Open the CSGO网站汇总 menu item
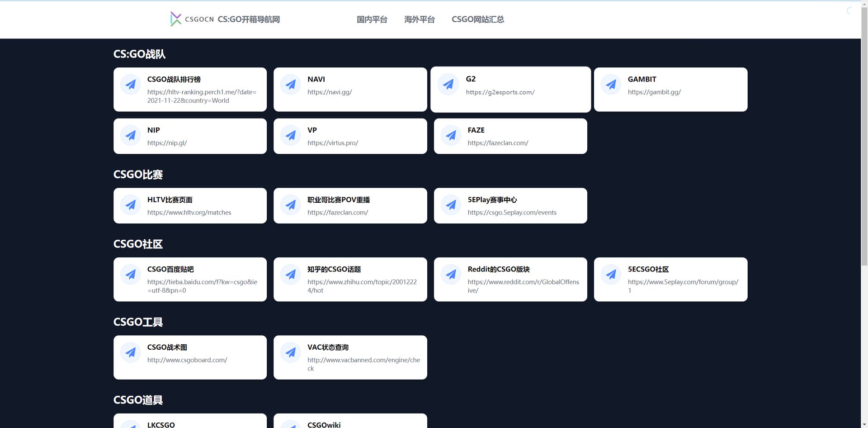 point(477,19)
